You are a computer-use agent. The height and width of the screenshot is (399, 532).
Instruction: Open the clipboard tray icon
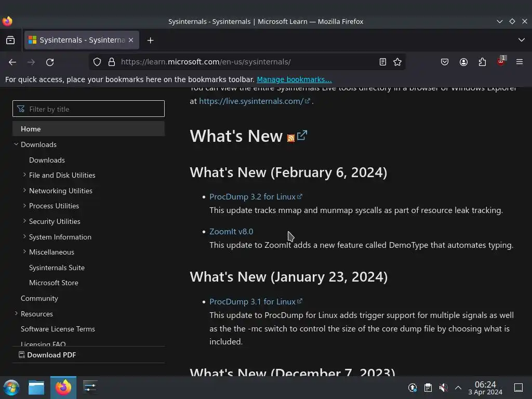pyautogui.click(x=428, y=388)
